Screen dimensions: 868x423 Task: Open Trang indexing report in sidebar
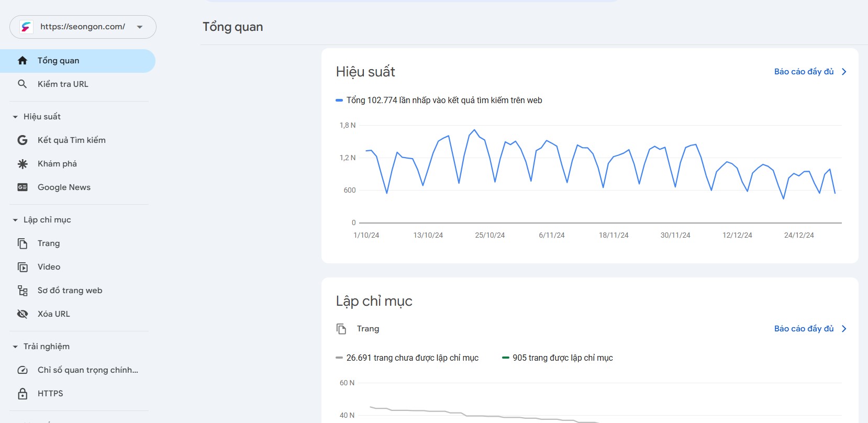(x=49, y=243)
